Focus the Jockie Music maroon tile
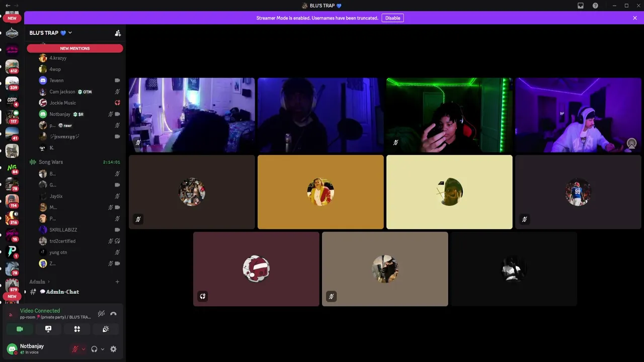644x362 pixels. (256, 269)
